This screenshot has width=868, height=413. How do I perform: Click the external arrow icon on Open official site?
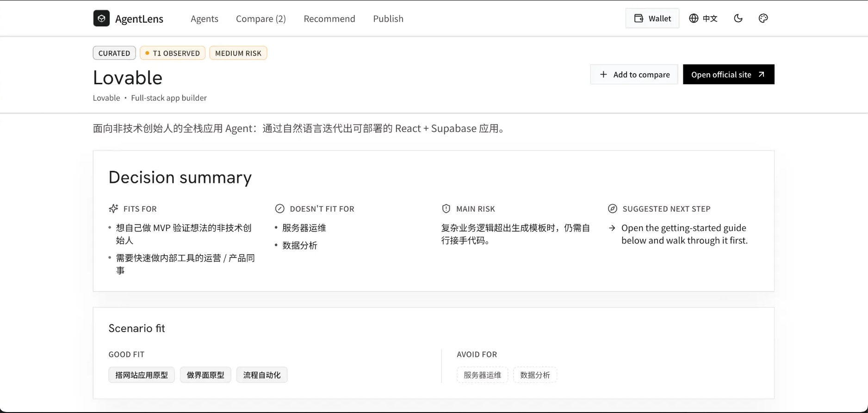[x=762, y=75]
